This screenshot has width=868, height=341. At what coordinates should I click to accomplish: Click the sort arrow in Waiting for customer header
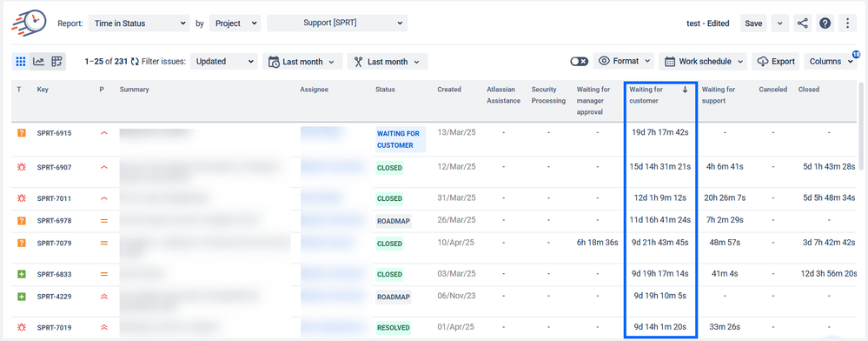pos(685,90)
